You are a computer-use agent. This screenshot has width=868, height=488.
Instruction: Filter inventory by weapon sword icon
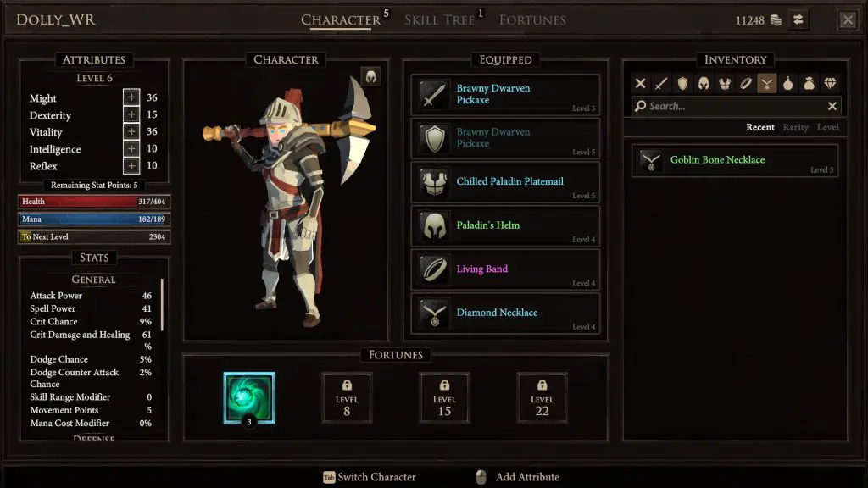[x=661, y=84]
